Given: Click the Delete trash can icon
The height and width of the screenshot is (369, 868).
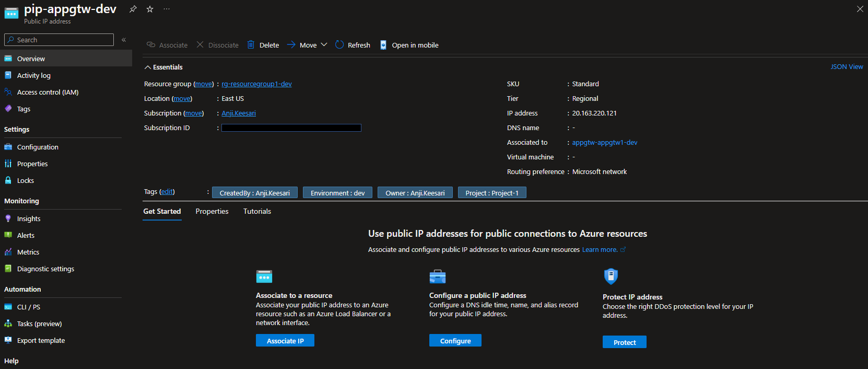Looking at the screenshot, I should coord(251,45).
